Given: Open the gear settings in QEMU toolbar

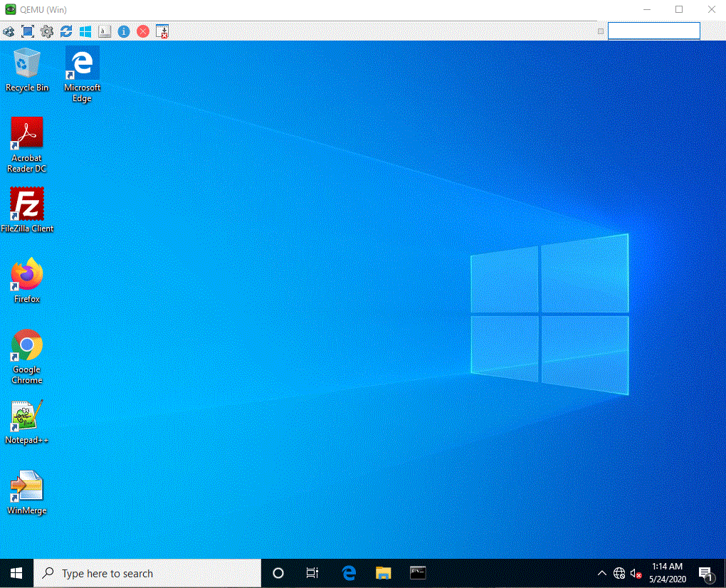Looking at the screenshot, I should click(47, 31).
